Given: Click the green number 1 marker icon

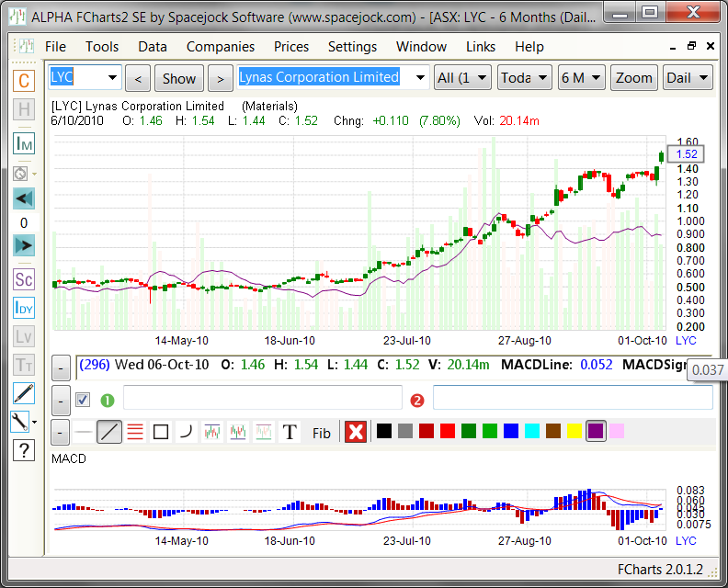Looking at the screenshot, I should [x=108, y=400].
